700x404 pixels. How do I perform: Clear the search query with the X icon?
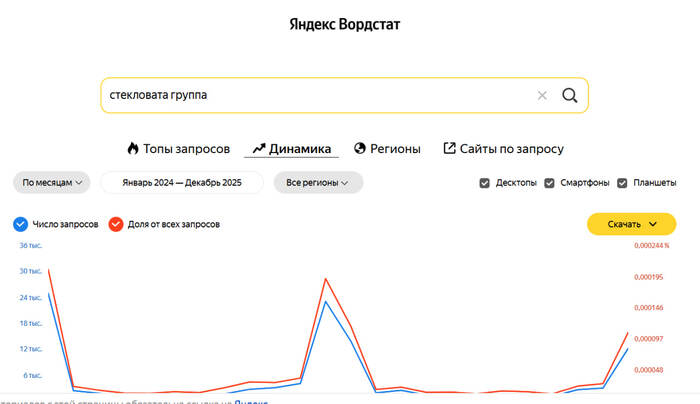tap(542, 96)
